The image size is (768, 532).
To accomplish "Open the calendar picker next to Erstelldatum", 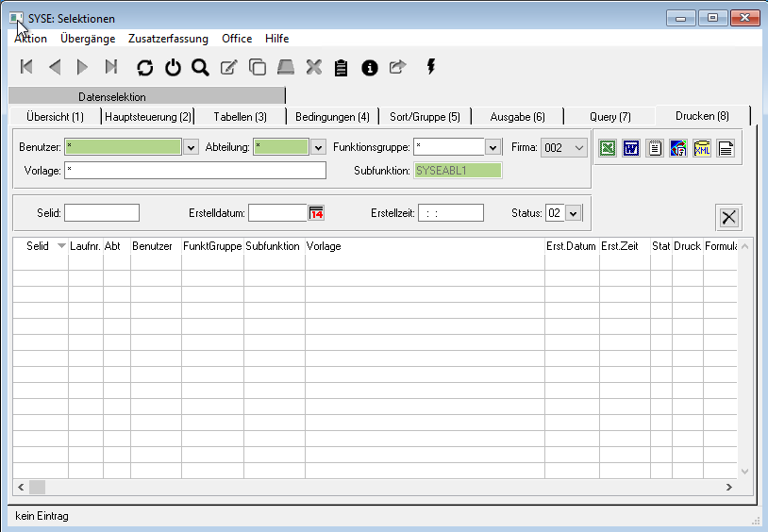I will [x=316, y=213].
